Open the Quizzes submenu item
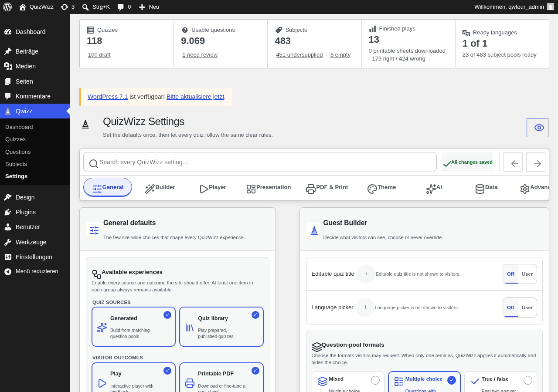Screen dimensions: 558x392 [15, 139]
